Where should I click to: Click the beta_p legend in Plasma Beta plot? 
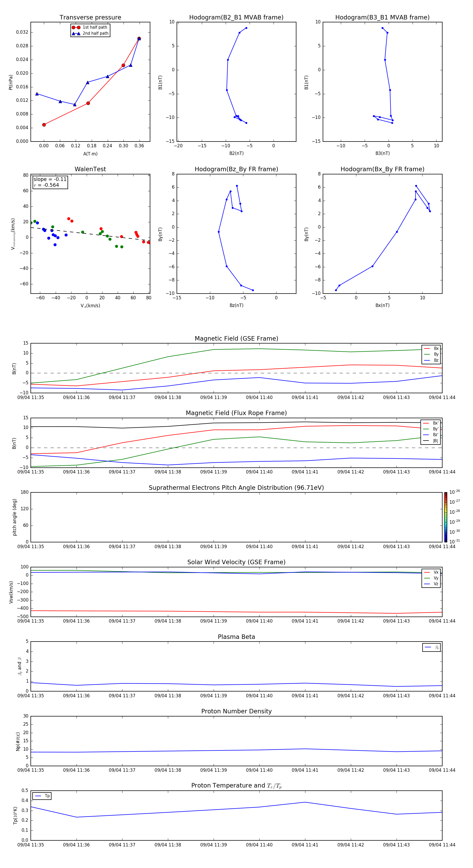(x=431, y=647)
